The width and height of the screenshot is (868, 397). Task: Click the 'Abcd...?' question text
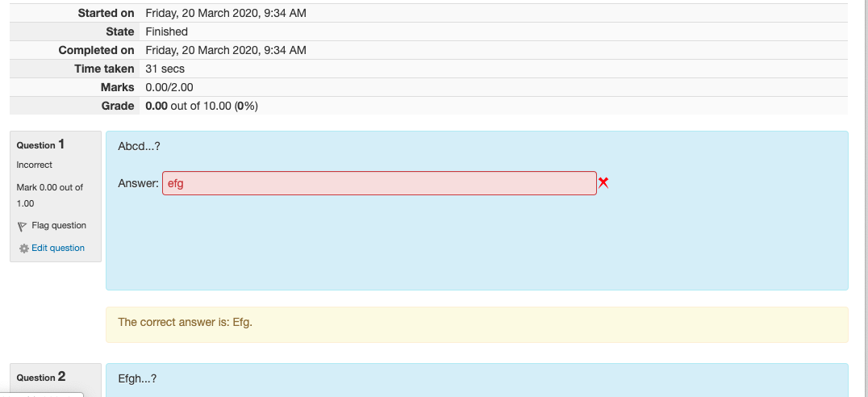139,147
